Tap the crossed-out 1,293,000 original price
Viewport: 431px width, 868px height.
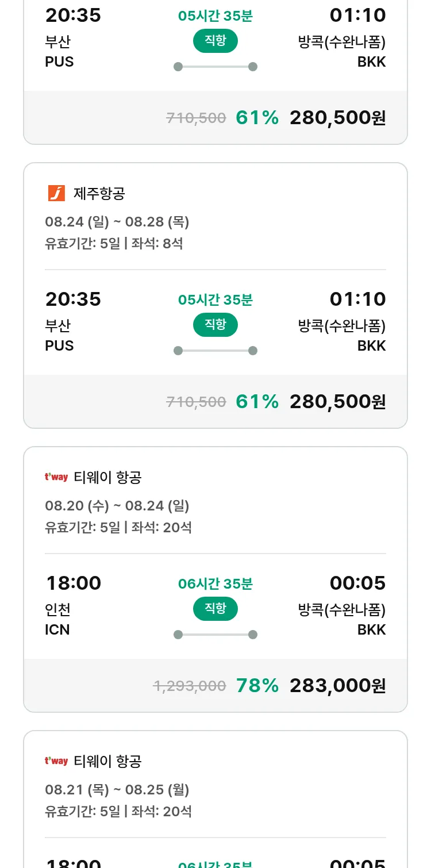pyautogui.click(x=190, y=686)
